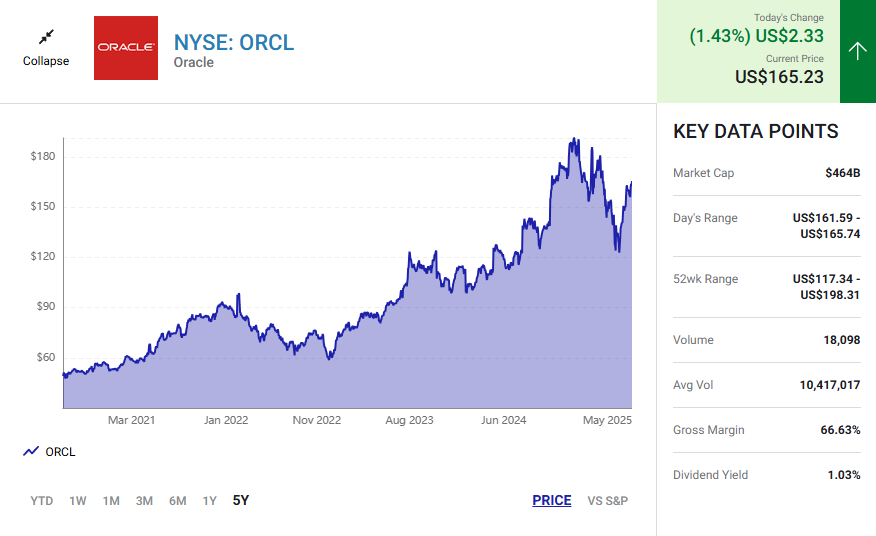Click the day's range US$161.59 value

pyautogui.click(x=822, y=218)
